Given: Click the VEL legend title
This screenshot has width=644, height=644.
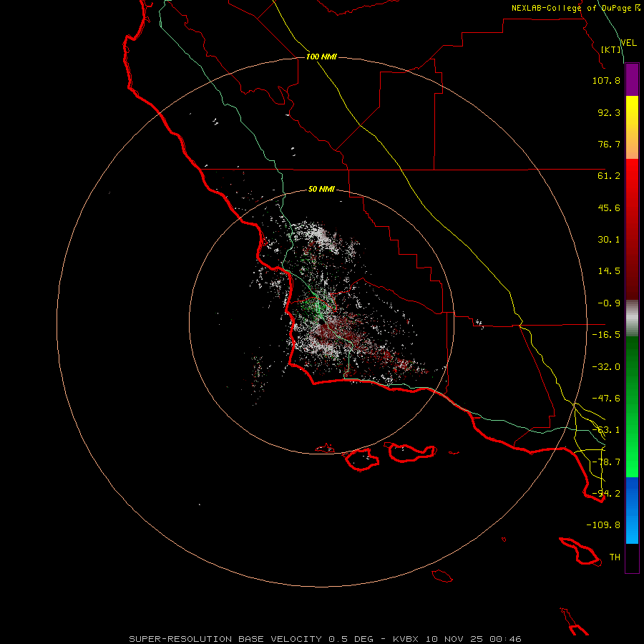Looking at the screenshot, I should [628, 43].
